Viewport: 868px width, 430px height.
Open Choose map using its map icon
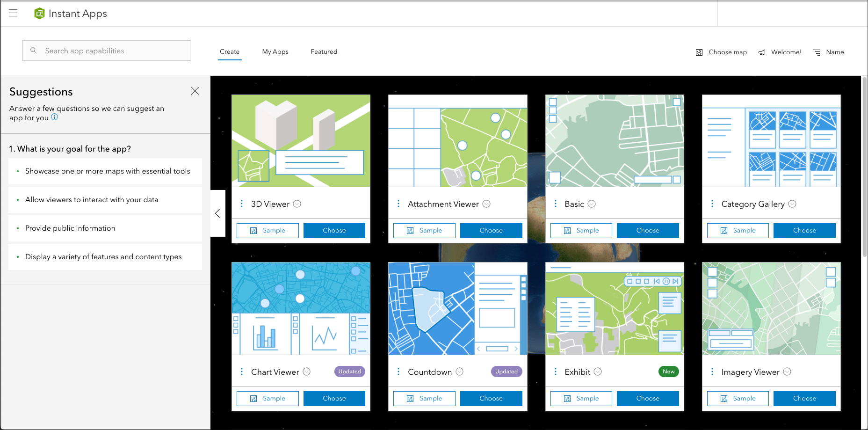699,52
